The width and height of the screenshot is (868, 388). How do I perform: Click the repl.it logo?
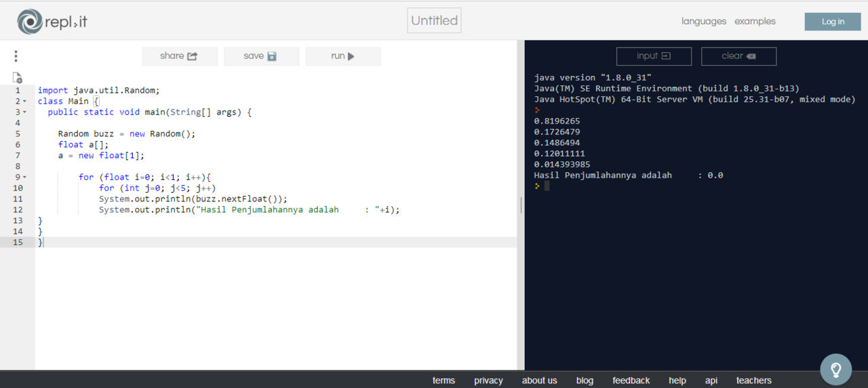pos(52,22)
